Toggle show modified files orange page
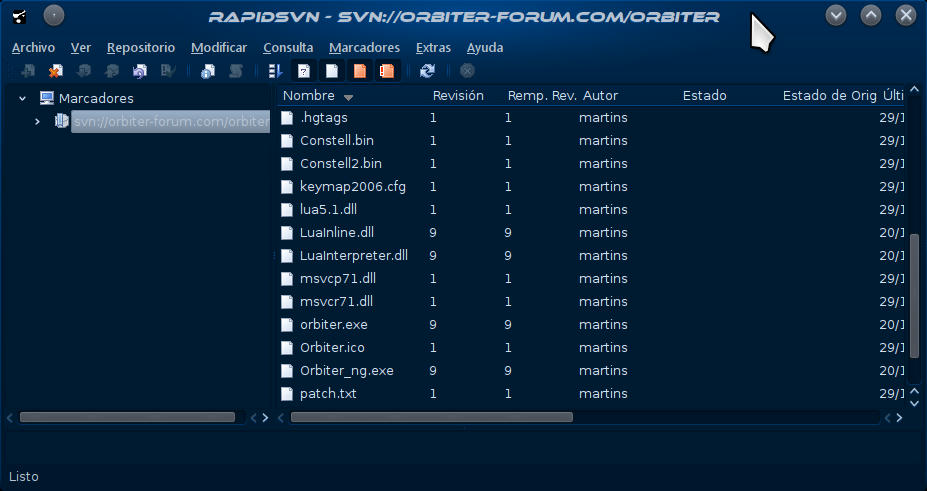Viewport: 927px width, 491px height. (x=359, y=71)
